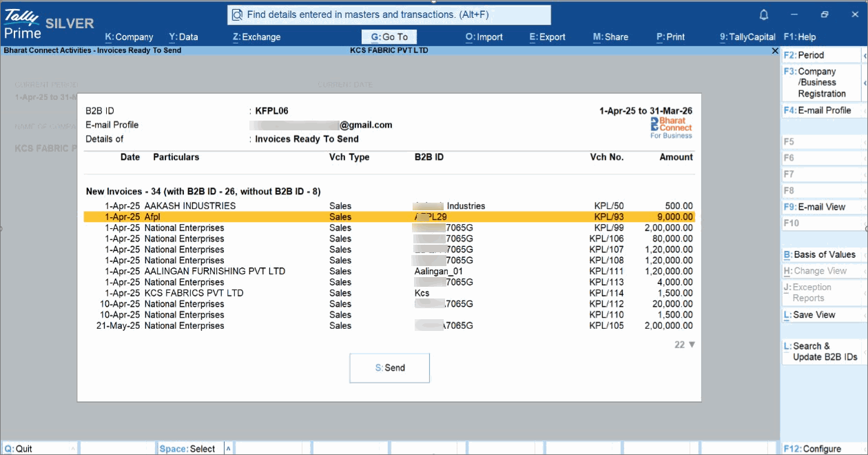Open the Z: Exchange menu
The height and width of the screenshot is (455, 868).
pos(256,37)
